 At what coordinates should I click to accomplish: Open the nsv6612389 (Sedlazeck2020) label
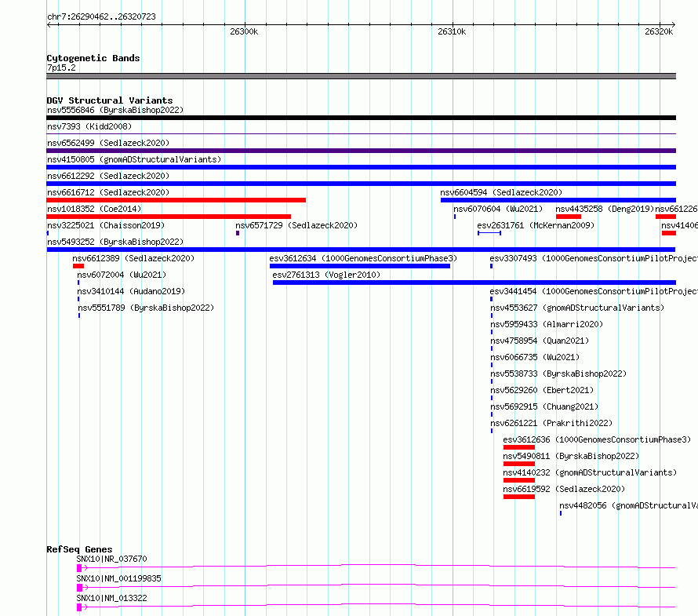click(x=133, y=258)
